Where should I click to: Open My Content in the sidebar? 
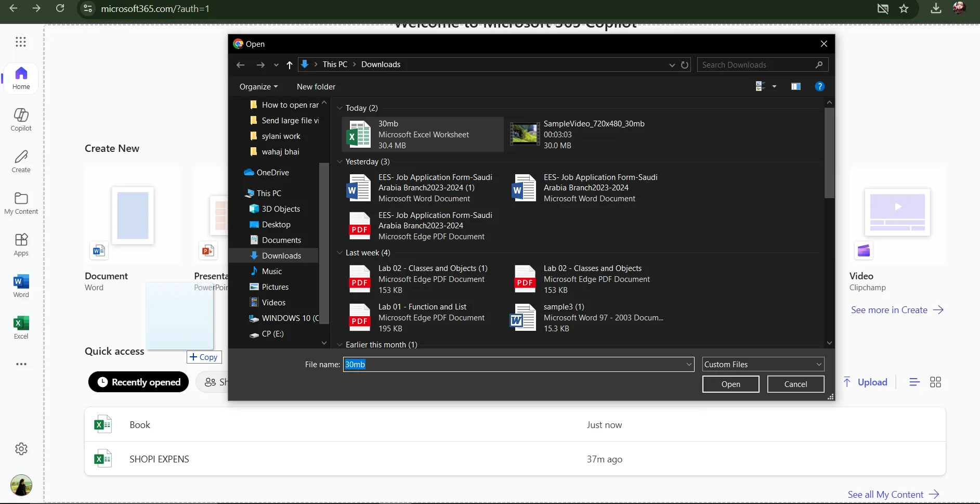click(x=21, y=203)
